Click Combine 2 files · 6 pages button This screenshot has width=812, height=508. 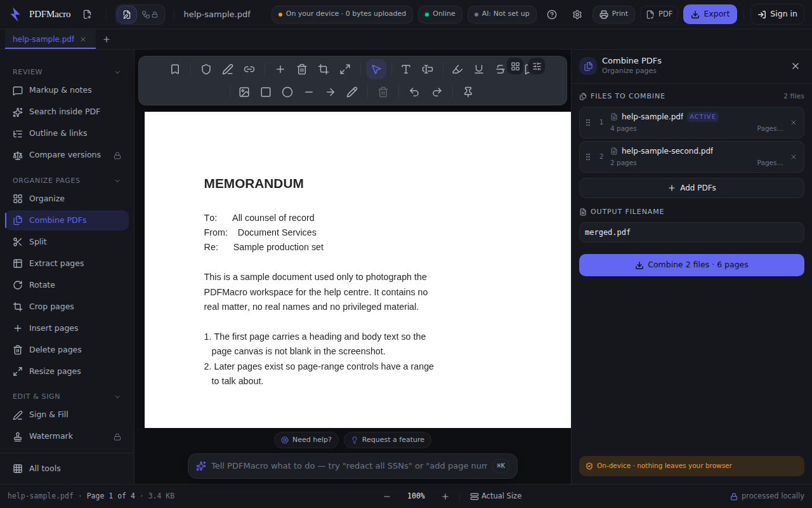(x=691, y=265)
